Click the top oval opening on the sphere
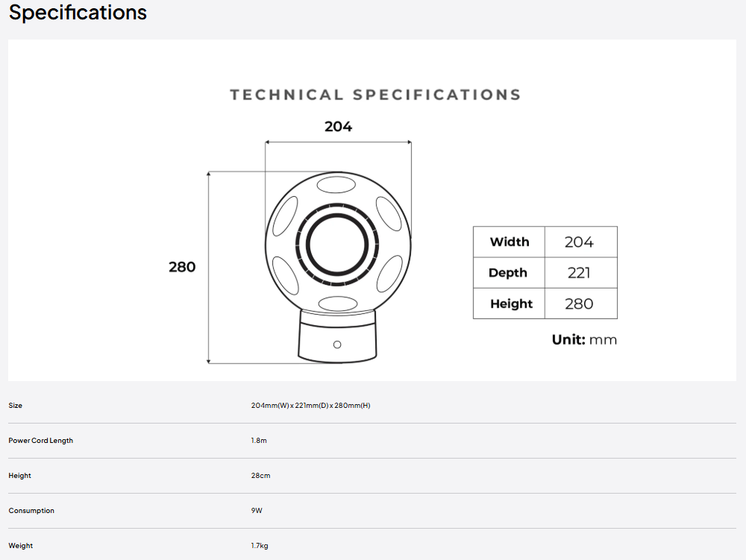This screenshot has height=560, width=746. coord(336,184)
